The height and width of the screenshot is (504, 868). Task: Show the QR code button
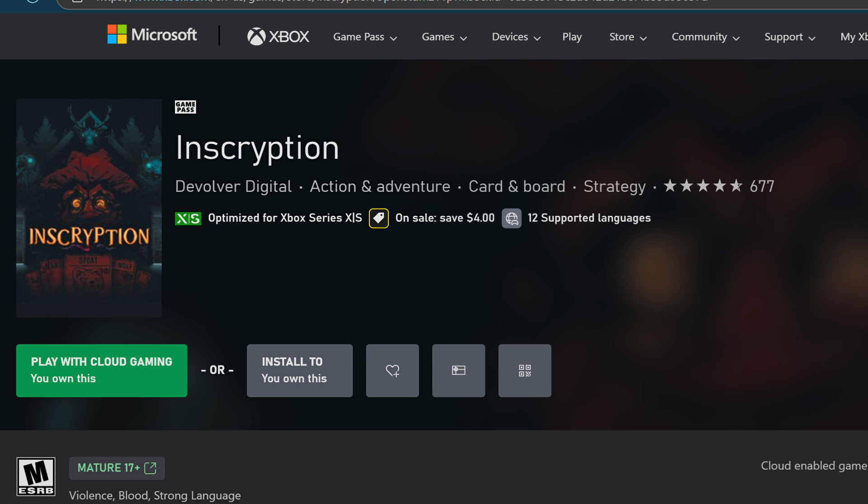pos(524,371)
